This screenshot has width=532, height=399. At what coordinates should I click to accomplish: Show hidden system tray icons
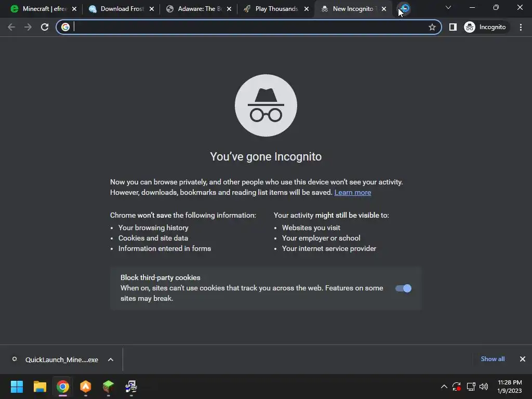click(x=444, y=387)
